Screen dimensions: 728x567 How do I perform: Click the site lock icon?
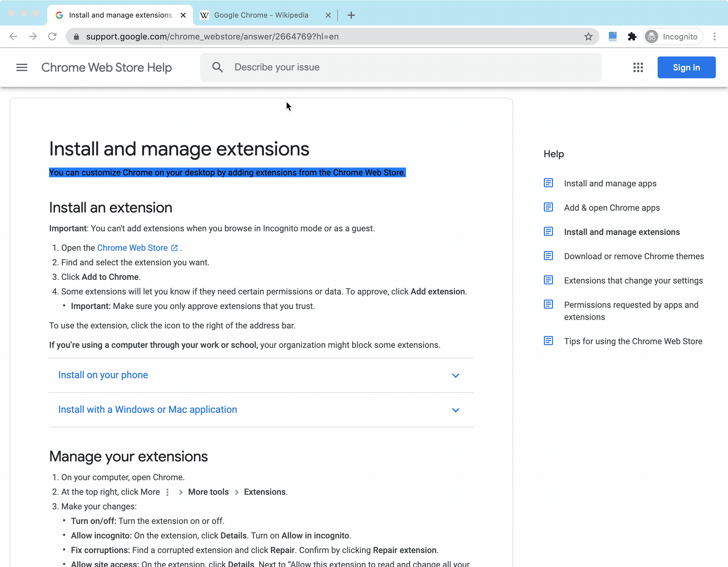pyautogui.click(x=76, y=36)
